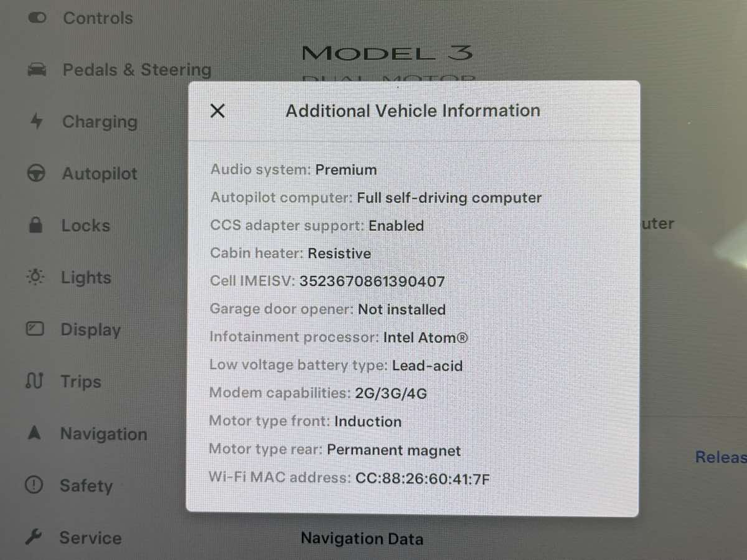
Task: Open the Controls toggle icon
Action: 37,18
